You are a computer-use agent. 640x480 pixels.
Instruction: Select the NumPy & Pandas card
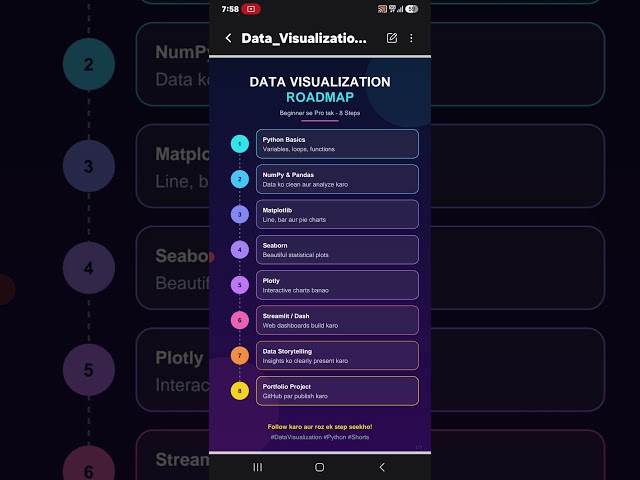click(x=337, y=179)
